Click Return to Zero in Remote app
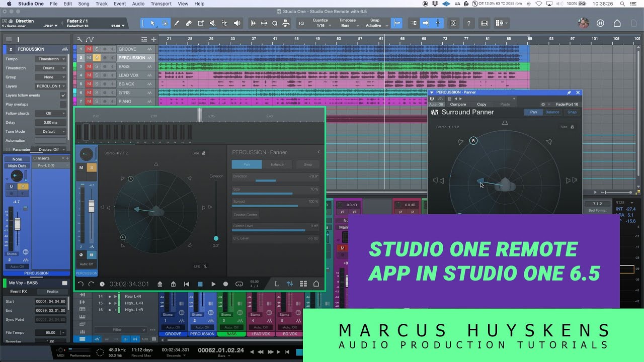 tap(187, 284)
